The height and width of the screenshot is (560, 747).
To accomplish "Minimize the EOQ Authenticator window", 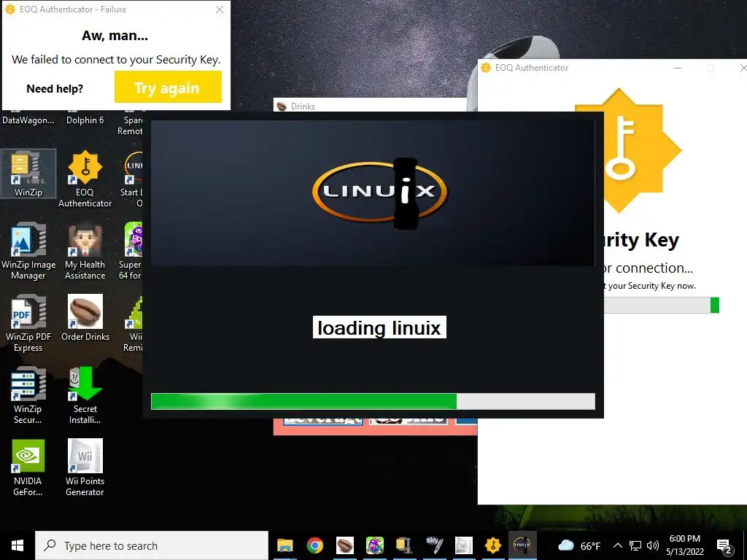I will pyautogui.click(x=678, y=68).
